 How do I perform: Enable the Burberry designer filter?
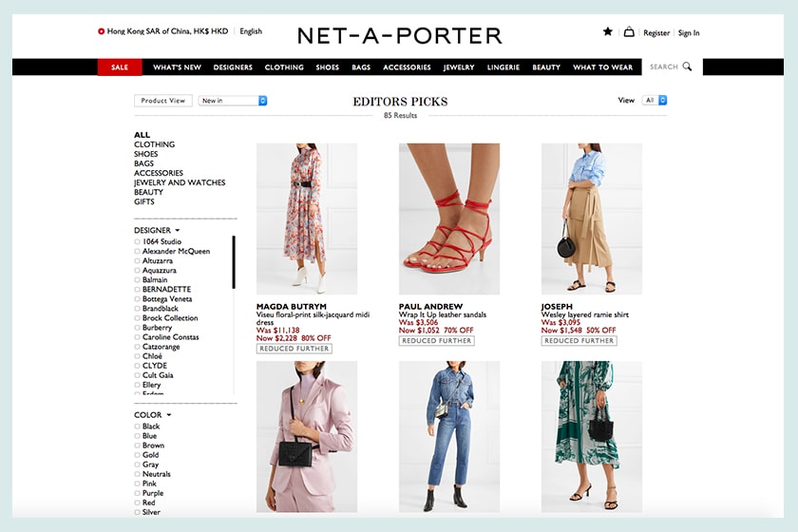pyautogui.click(x=138, y=328)
